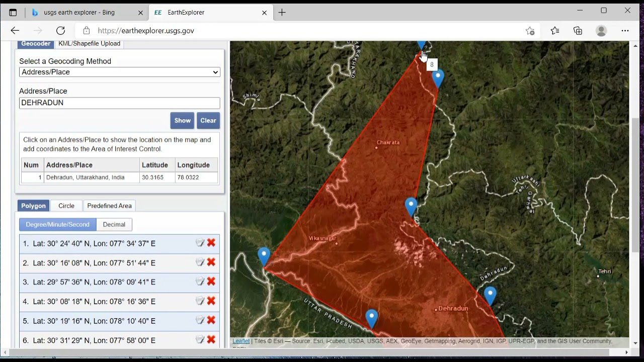Image resolution: width=644 pixels, height=362 pixels.
Task: Delete coordinate 6 with its red X
Action: 211,340
